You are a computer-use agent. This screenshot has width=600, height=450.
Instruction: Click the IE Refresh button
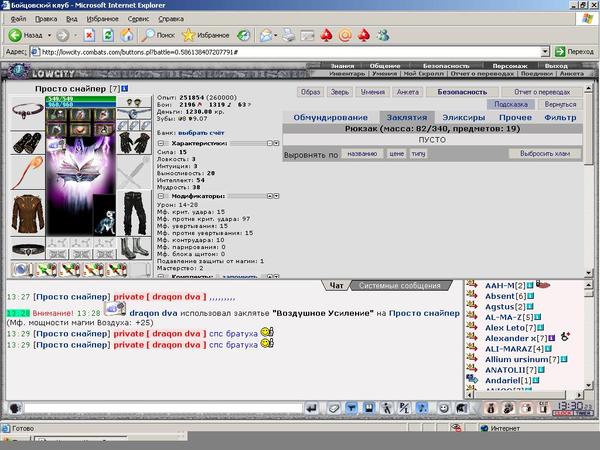(x=108, y=35)
